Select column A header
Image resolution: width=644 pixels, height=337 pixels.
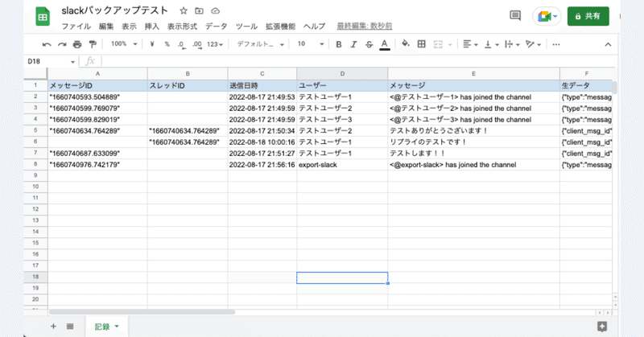97,74
